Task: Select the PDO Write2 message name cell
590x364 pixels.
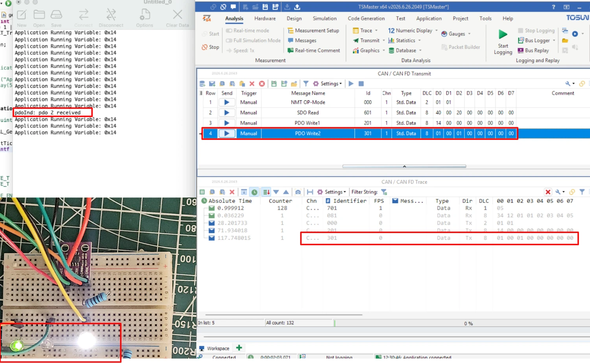Action: tap(308, 134)
